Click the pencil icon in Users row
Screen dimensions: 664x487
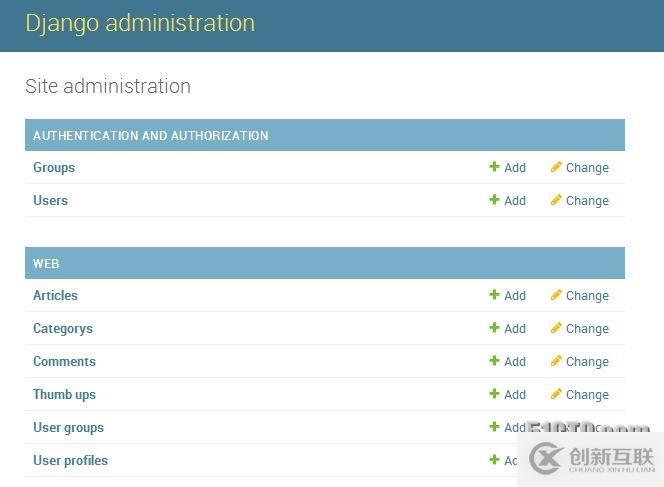click(556, 200)
